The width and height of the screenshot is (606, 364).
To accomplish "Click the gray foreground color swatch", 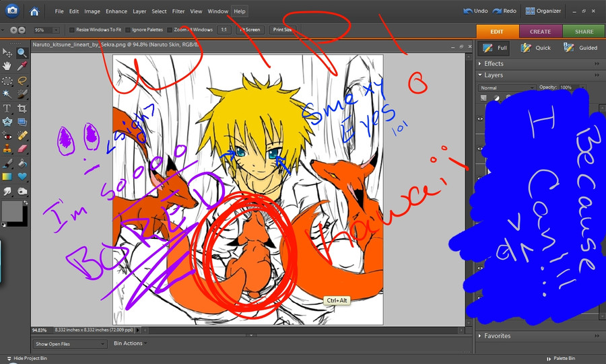I will pos(11,211).
